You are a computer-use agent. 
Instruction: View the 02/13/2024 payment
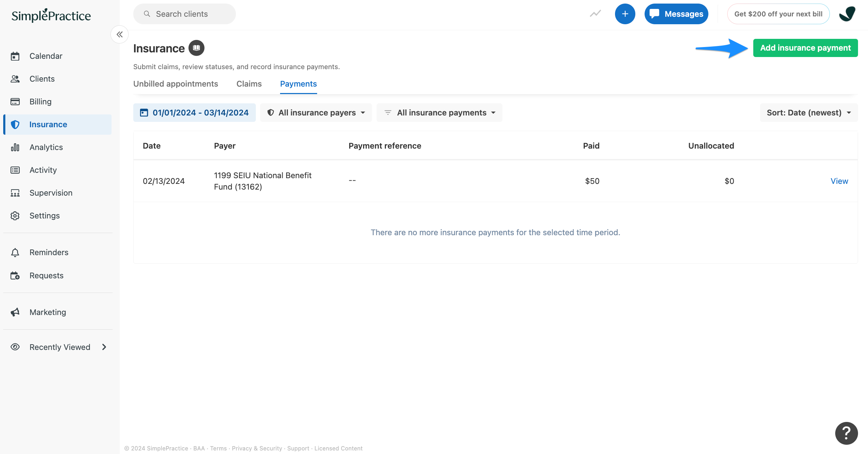[x=839, y=181]
